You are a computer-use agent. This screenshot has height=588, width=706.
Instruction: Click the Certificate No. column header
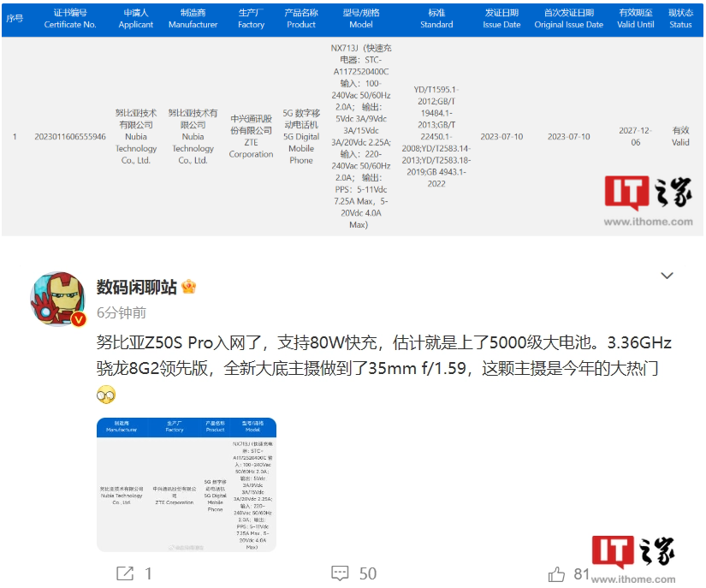pyautogui.click(x=70, y=19)
